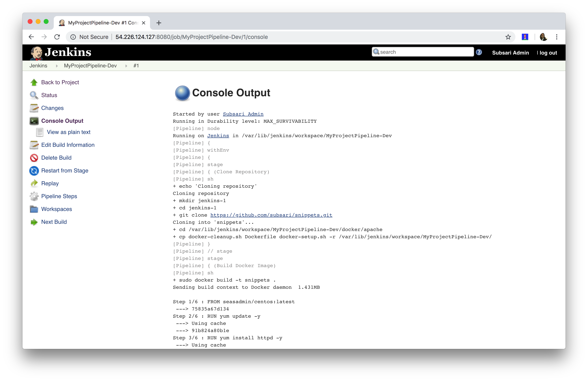Expand the breadcrumb arrow after MyProjectPipeline-Dev

click(126, 66)
